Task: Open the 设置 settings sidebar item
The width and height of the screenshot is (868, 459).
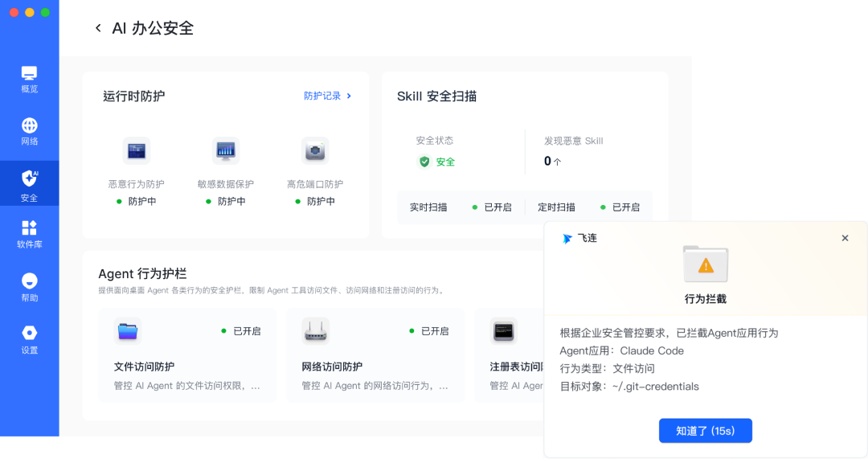Action: click(x=30, y=339)
